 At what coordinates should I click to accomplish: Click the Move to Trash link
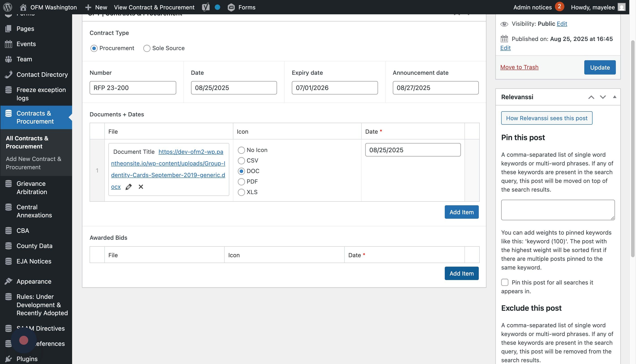point(519,67)
